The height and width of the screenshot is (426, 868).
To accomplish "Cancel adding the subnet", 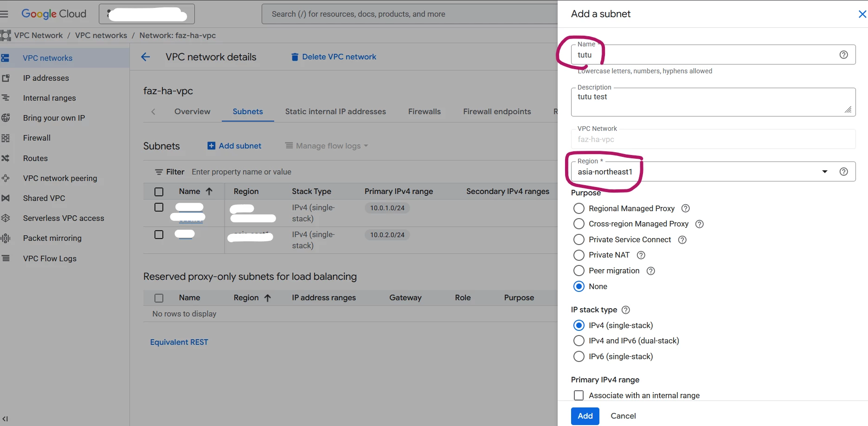I will [x=623, y=416].
